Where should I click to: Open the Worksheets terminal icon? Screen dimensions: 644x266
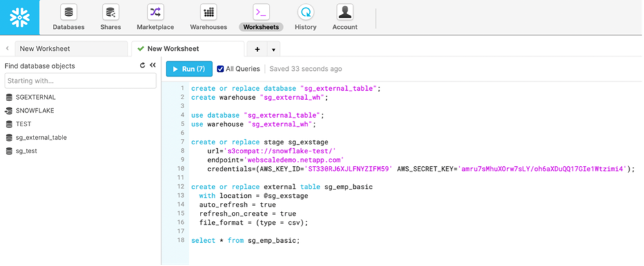point(261,12)
